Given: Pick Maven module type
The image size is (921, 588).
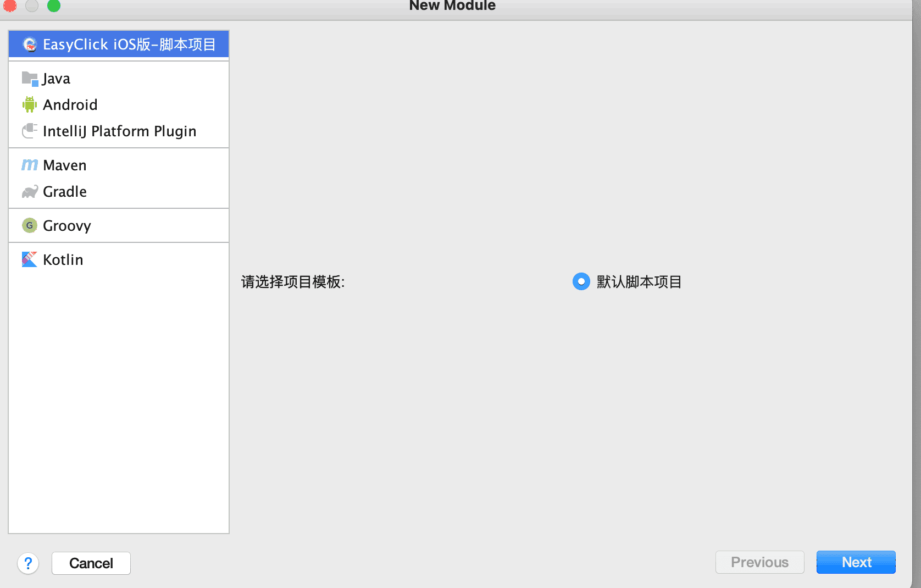Looking at the screenshot, I should click(119, 165).
